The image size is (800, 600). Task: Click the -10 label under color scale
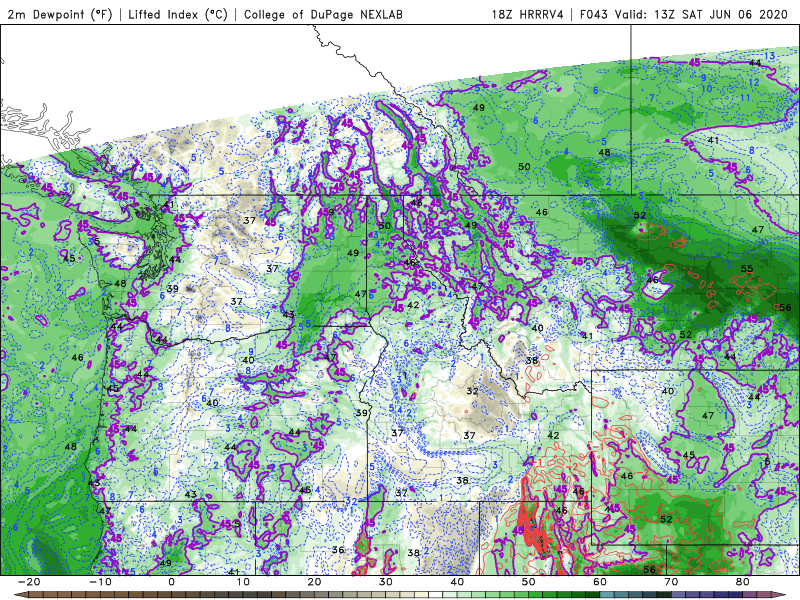coord(100,582)
